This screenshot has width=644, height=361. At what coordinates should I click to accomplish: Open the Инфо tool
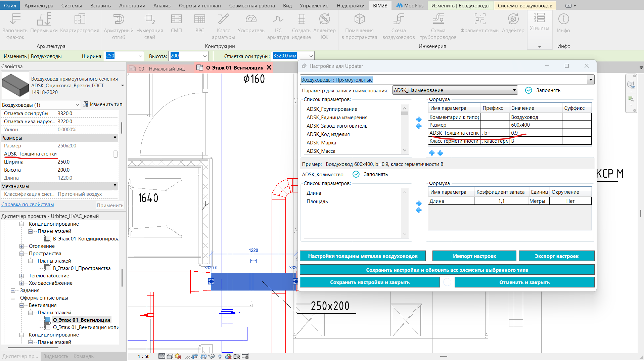tap(563, 24)
